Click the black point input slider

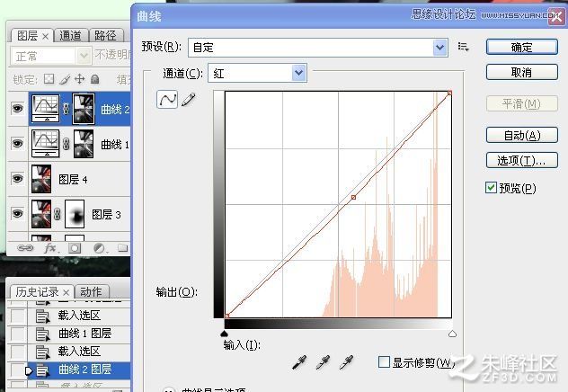(x=224, y=333)
